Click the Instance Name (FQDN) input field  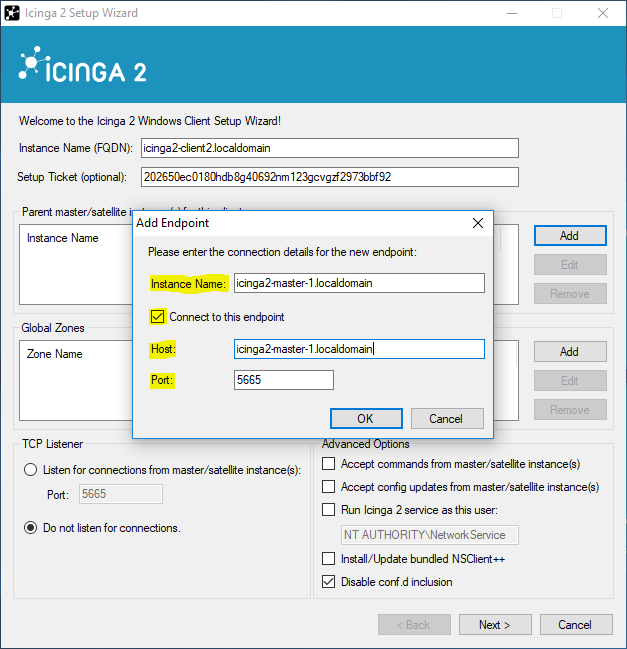(329, 148)
